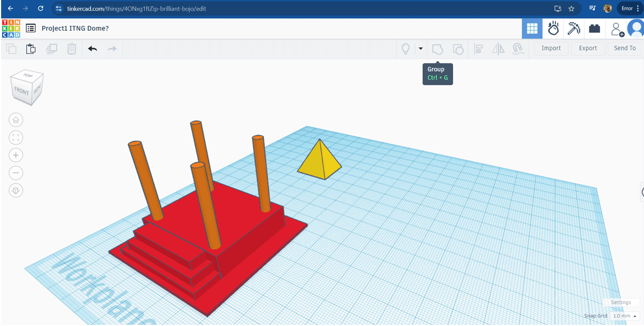
Task: Toggle show all hidden objects lightbulb
Action: pyautogui.click(x=406, y=49)
